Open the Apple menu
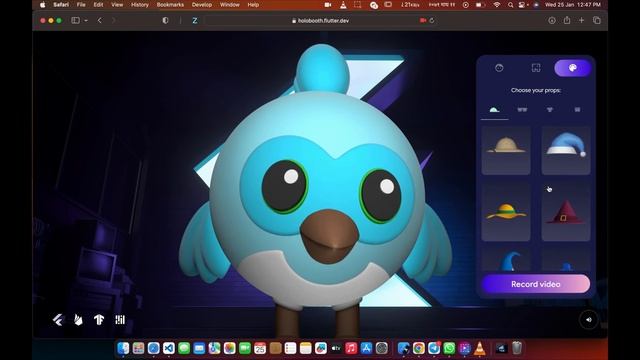The image size is (640, 360). pyautogui.click(x=42, y=5)
